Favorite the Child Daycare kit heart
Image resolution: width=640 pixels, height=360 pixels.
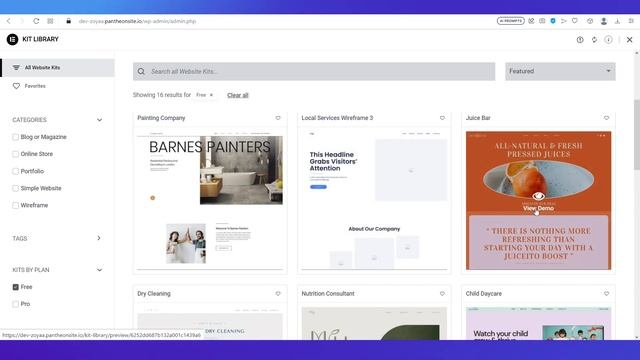(606, 294)
